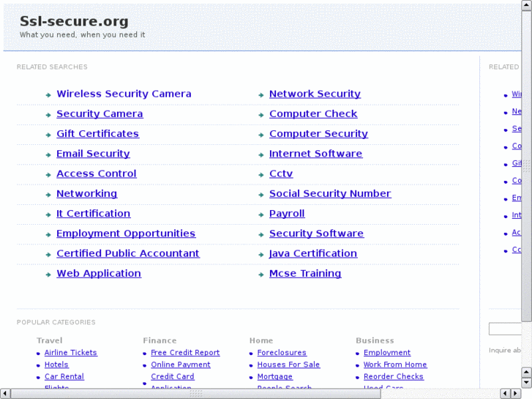Click the horizontal scrollbar thumb
The width and height of the screenshot is (532, 399).
tap(196, 394)
